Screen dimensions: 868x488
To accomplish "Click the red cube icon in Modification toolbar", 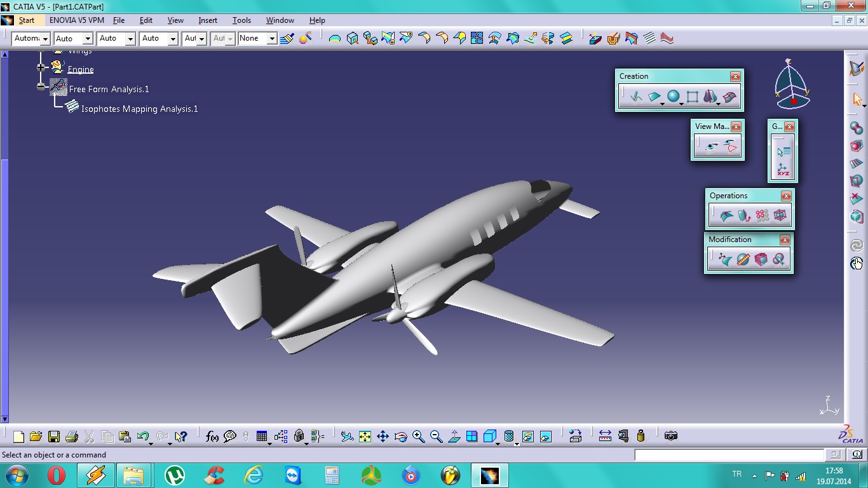I will [x=761, y=259].
